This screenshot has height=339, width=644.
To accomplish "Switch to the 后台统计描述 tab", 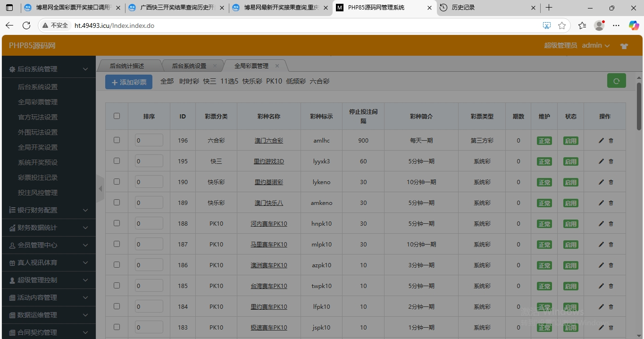I will tap(127, 66).
